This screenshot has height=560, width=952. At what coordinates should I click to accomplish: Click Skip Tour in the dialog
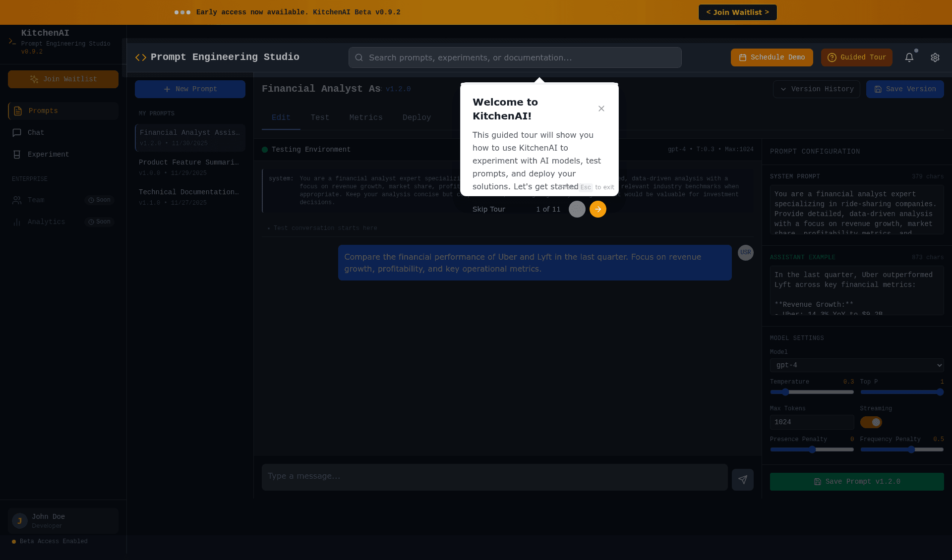pos(488,209)
